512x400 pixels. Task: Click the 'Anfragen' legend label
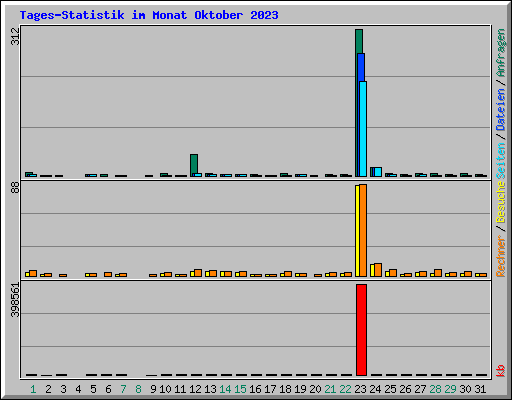pyautogui.click(x=501, y=53)
